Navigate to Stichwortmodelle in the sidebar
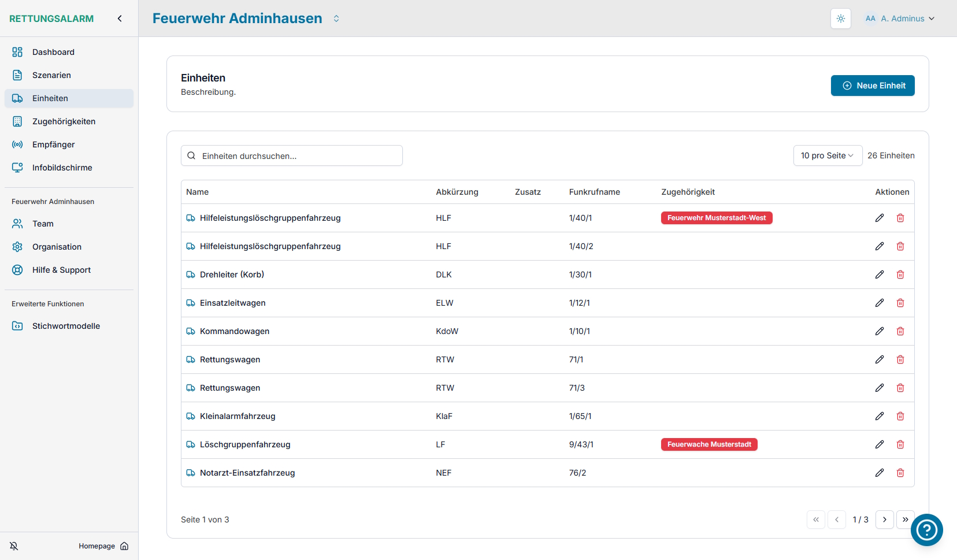The width and height of the screenshot is (957, 560). pyautogui.click(x=66, y=326)
